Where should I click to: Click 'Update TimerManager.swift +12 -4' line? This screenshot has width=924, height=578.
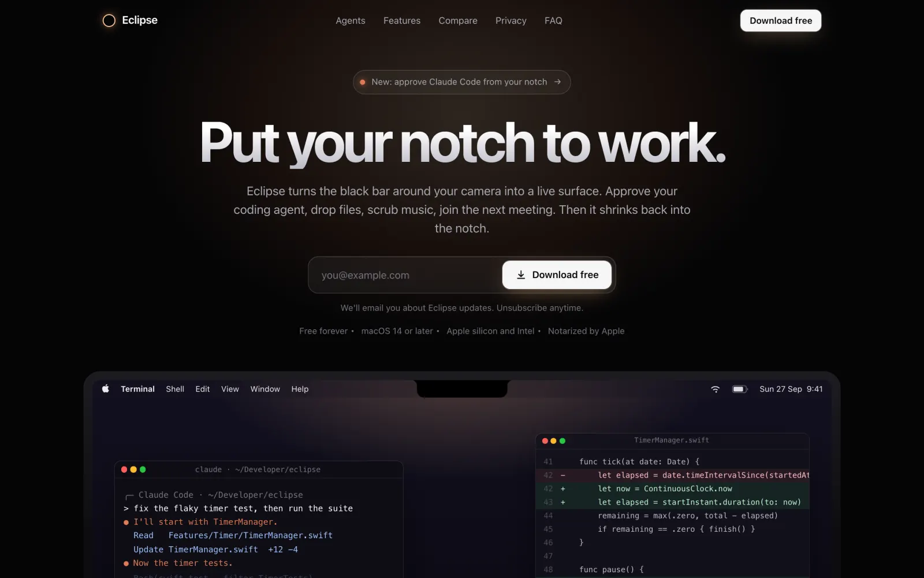pos(216,550)
